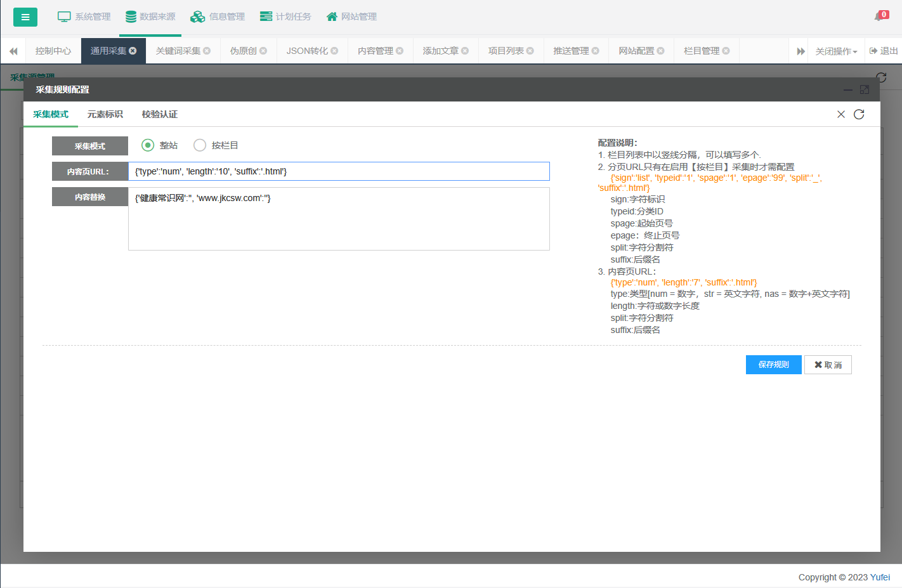This screenshot has width=902, height=588.
Task: Click the tab scroll-right double arrow
Action: (x=801, y=51)
